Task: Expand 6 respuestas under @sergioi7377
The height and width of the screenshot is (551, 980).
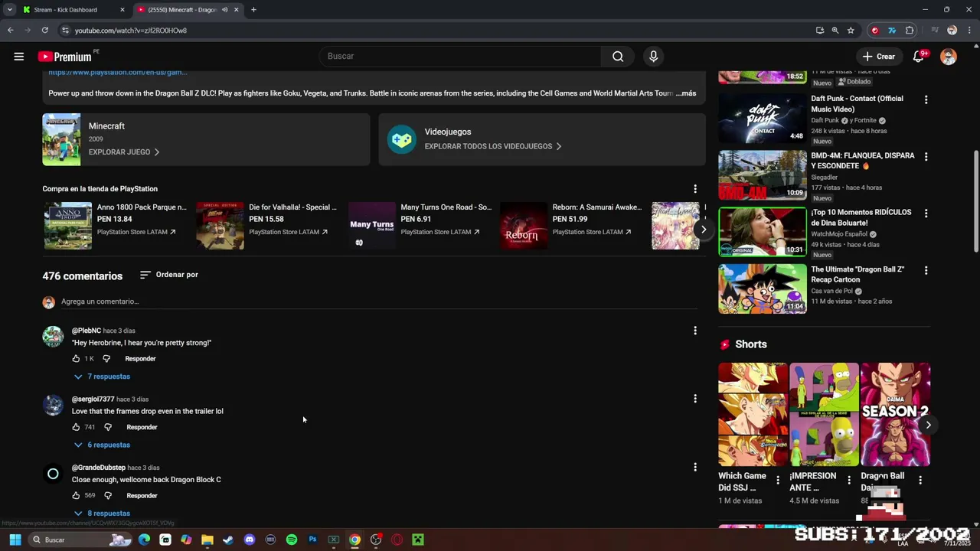Action: point(102,445)
